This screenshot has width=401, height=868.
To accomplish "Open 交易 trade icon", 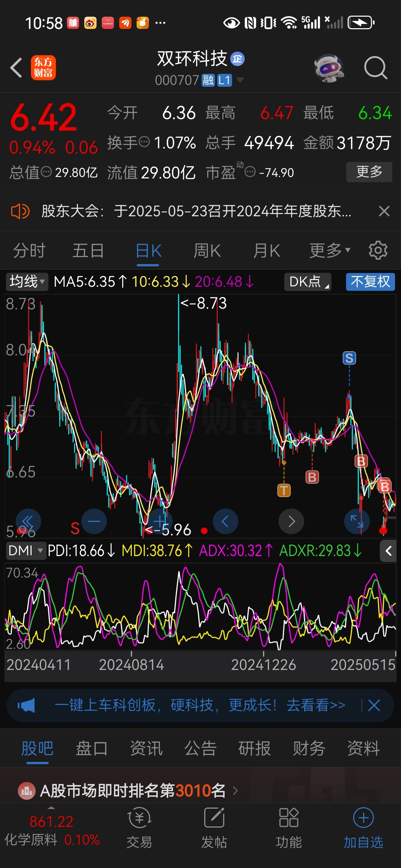I will point(139,828).
